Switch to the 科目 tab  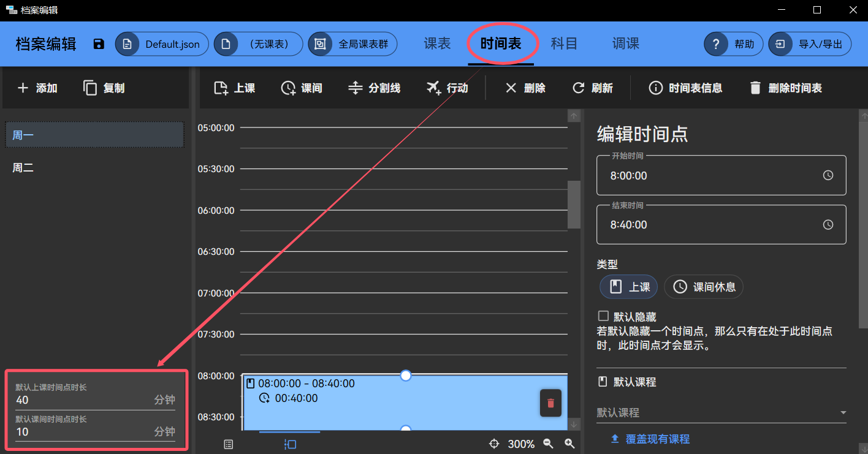[x=564, y=44]
